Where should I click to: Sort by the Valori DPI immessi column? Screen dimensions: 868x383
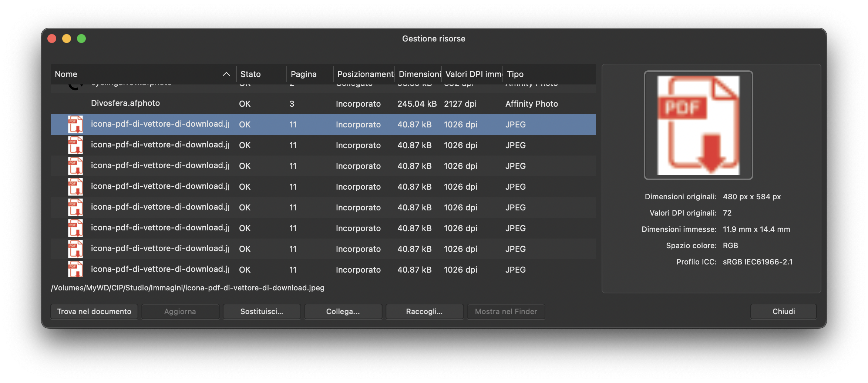click(x=473, y=74)
